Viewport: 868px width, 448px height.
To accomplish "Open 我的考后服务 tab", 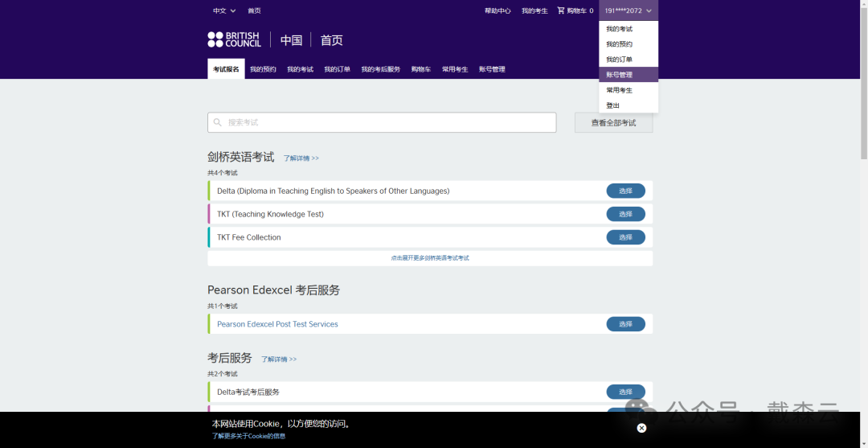I will (x=381, y=69).
